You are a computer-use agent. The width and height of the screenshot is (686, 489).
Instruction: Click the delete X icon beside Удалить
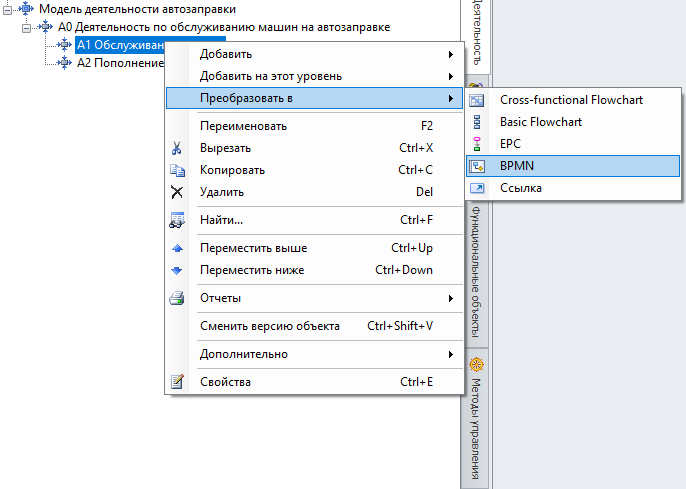pyautogui.click(x=177, y=192)
